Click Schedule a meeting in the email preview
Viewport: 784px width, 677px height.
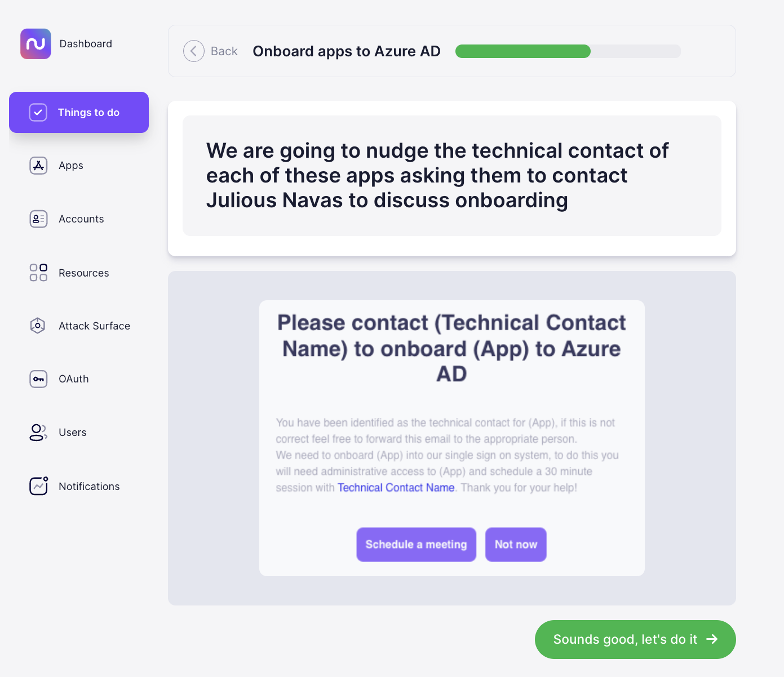coord(416,545)
